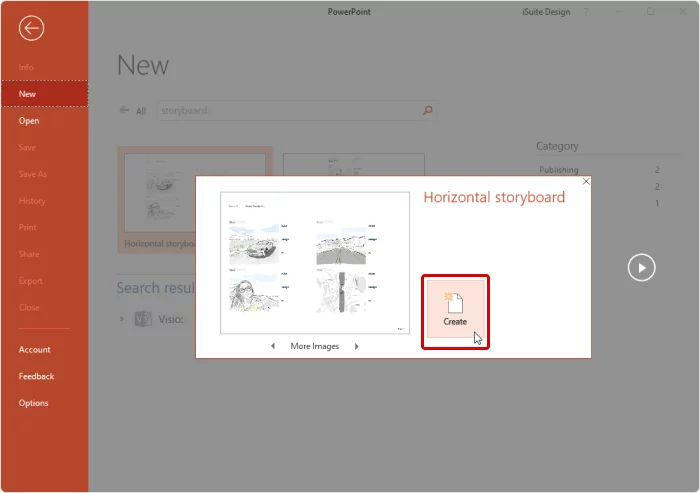Open PowerPoint Options
Viewport: 700px width, 493px height.
(x=33, y=403)
